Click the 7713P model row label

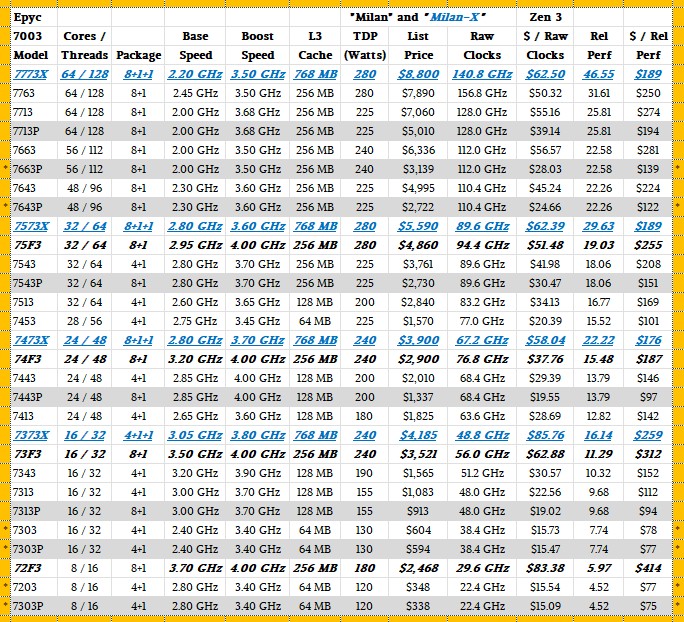pos(28,131)
